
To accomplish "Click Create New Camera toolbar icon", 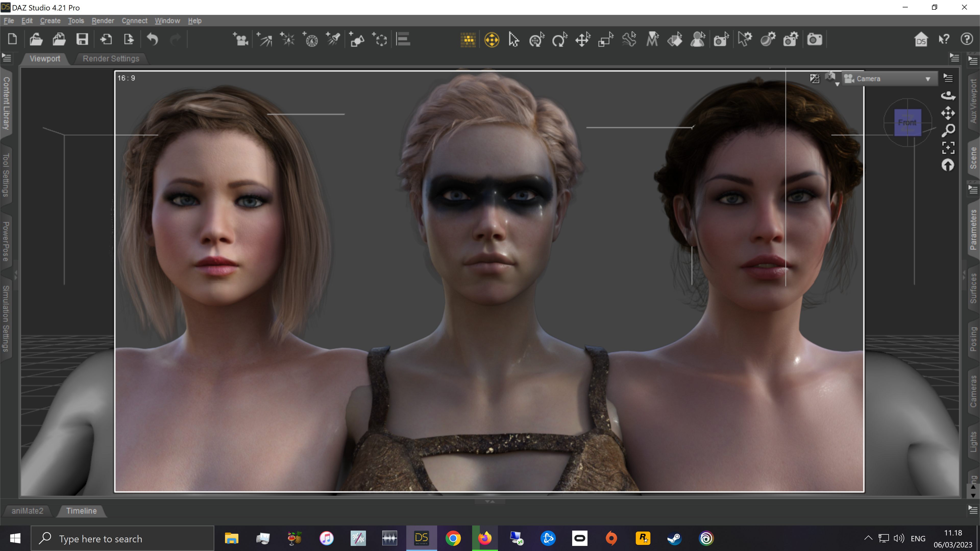I will (x=240, y=40).
